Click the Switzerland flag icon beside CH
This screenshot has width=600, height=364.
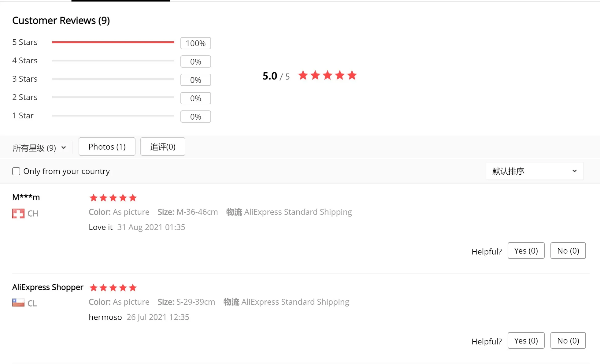pyautogui.click(x=18, y=214)
